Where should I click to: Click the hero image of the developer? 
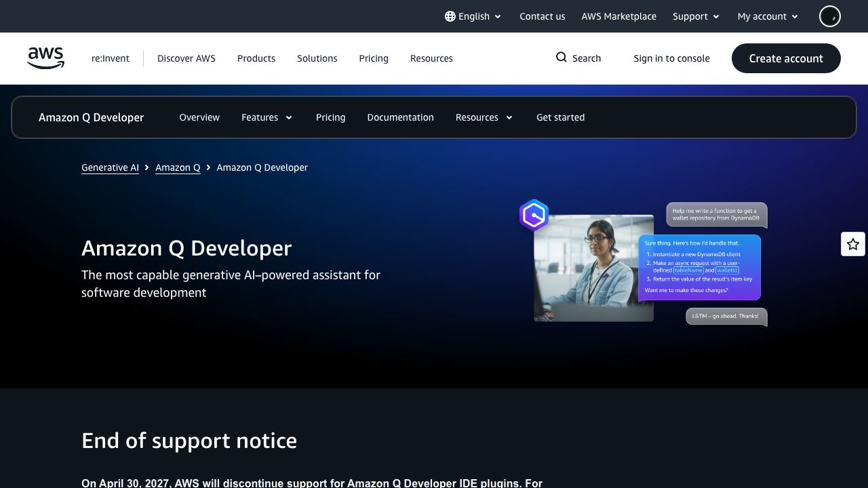coord(594,268)
